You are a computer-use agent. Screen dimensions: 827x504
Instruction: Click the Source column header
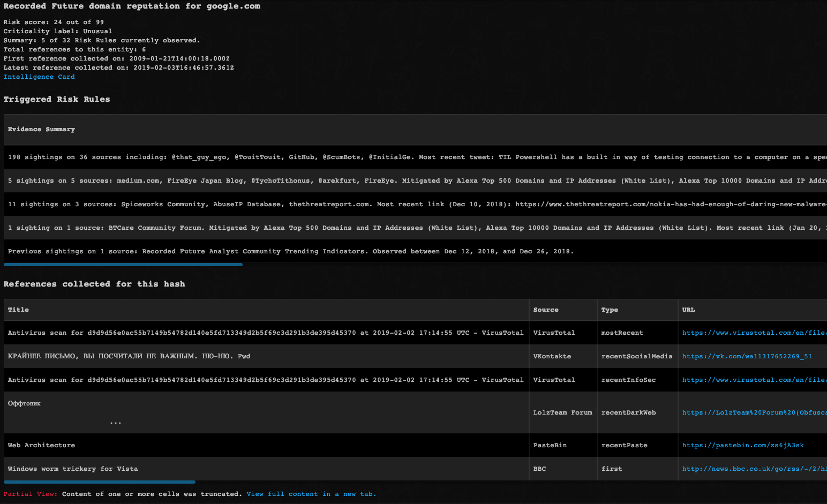click(546, 310)
